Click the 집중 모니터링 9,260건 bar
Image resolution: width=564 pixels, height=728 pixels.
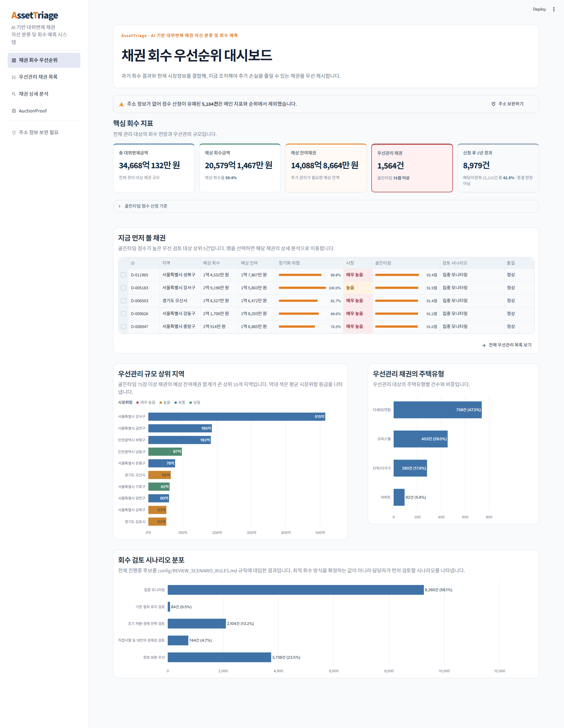296,590
